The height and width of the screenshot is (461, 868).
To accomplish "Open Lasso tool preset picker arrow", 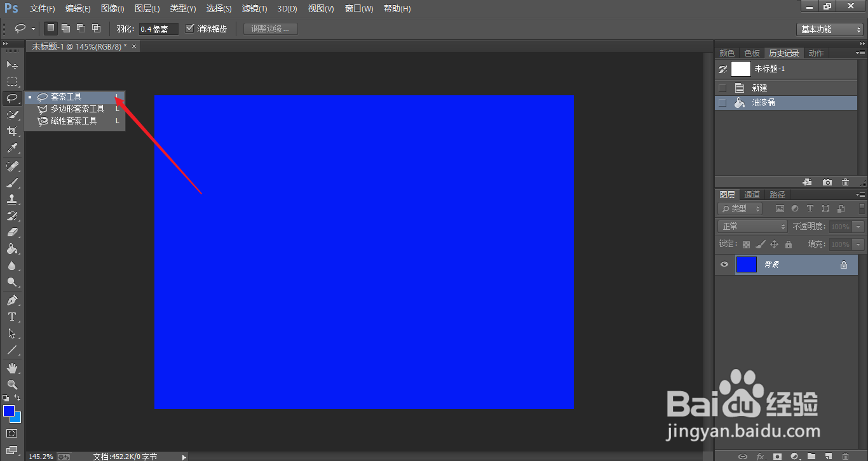I will click(33, 29).
